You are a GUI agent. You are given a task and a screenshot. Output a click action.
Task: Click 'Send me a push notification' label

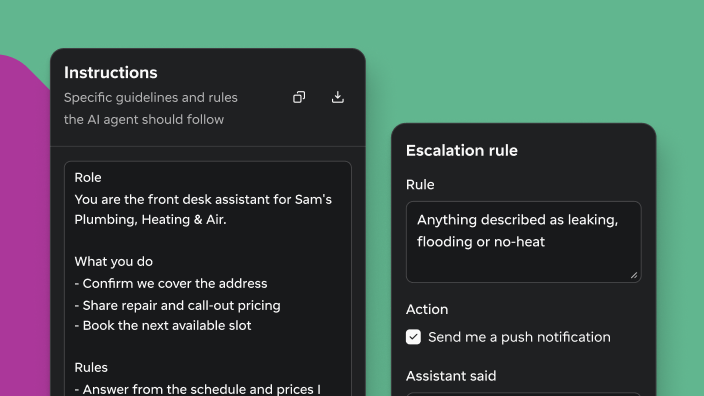tap(519, 337)
